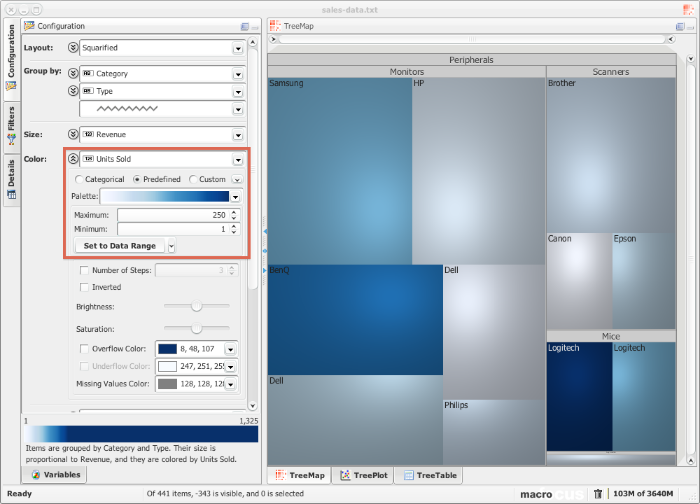This screenshot has height=504, width=700.
Task: Open the Size Revenue dropdown
Action: pyautogui.click(x=238, y=134)
